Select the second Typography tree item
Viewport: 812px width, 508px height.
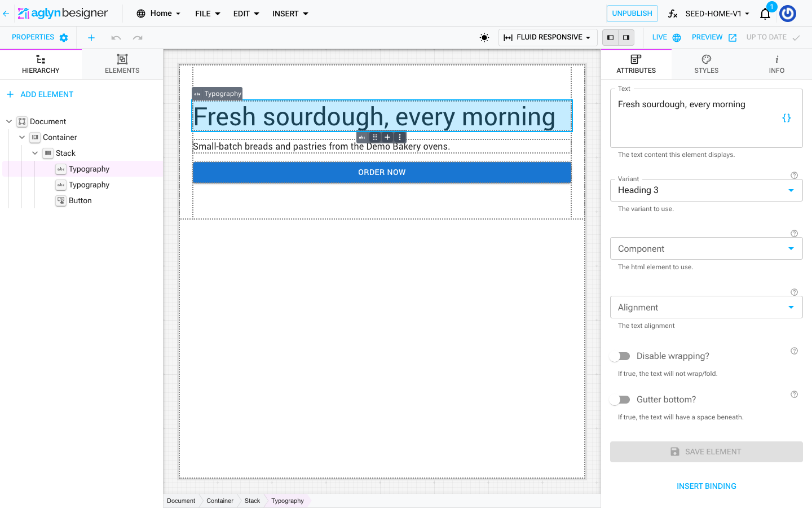89,185
